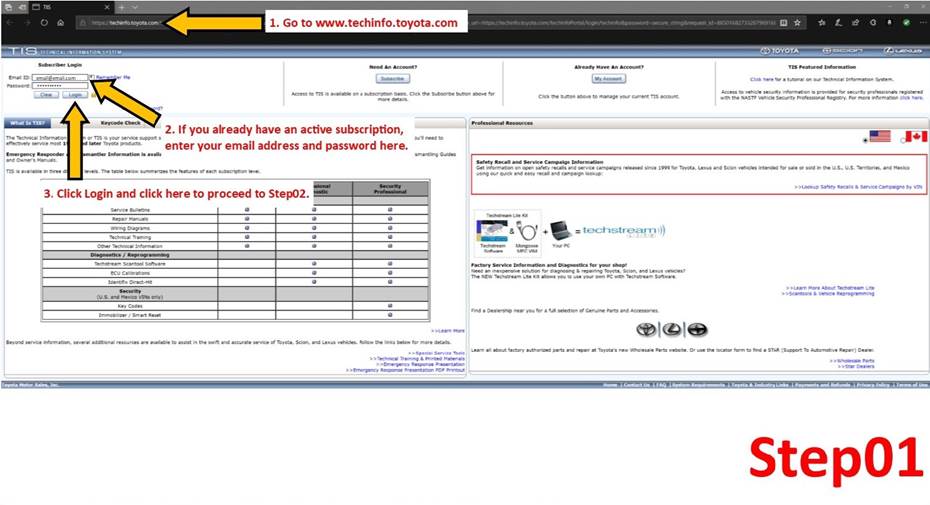Open browser settings and more menu
This screenshot has height=505, width=930.
coord(922,23)
